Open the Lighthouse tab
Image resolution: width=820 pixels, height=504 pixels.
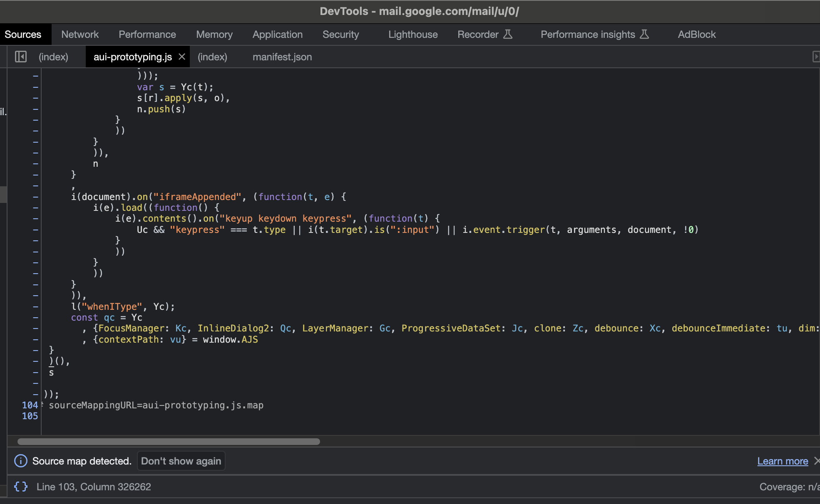[413, 34]
